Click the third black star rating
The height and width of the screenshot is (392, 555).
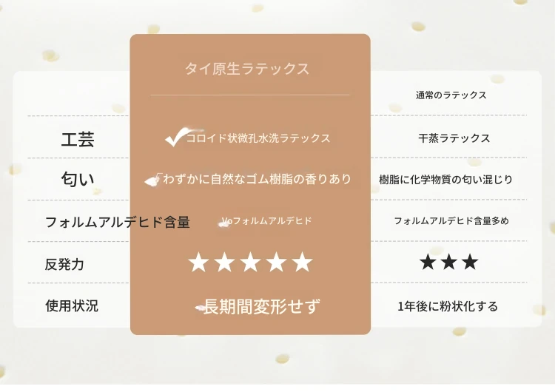pos(471,262)
